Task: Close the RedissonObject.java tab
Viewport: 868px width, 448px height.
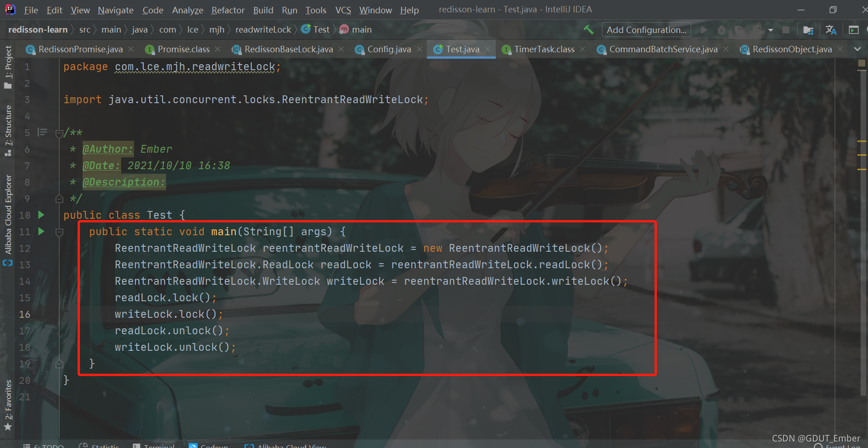Action: [x=840, y=49]
